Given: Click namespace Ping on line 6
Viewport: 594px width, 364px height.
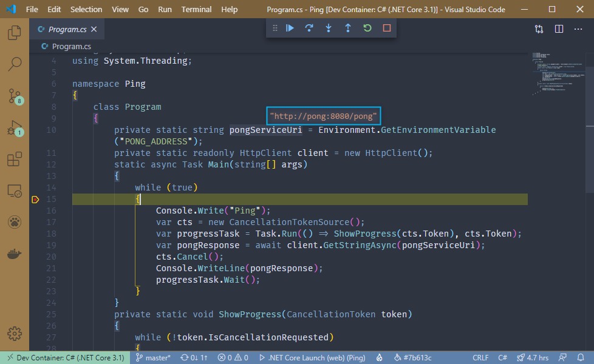Looking at the screenshot, I should pos(109,84).
